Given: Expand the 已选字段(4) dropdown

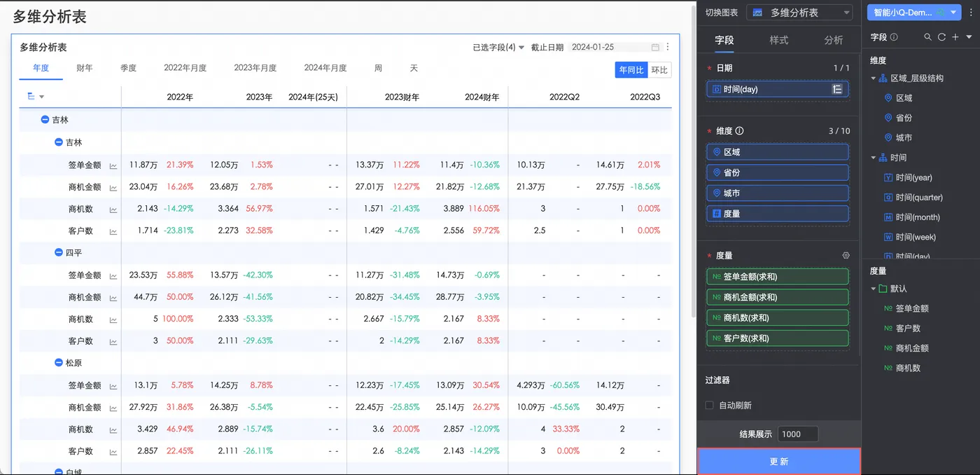Looking at the screenshot, I should click(498, 48).
